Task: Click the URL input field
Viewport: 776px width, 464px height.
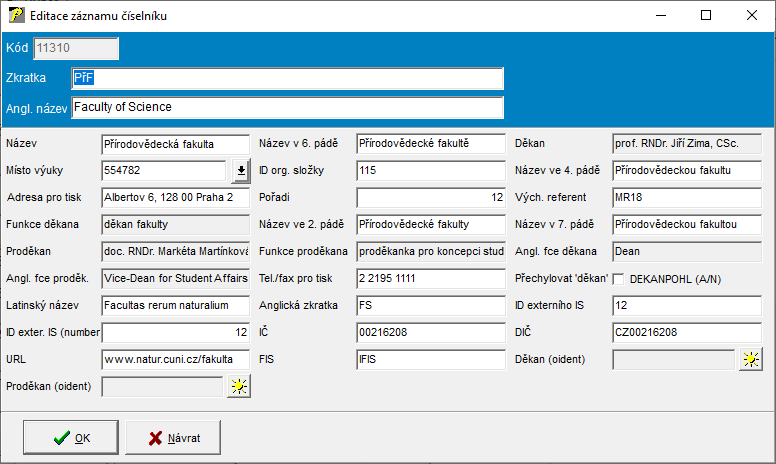Action: [x=174, y=359]
